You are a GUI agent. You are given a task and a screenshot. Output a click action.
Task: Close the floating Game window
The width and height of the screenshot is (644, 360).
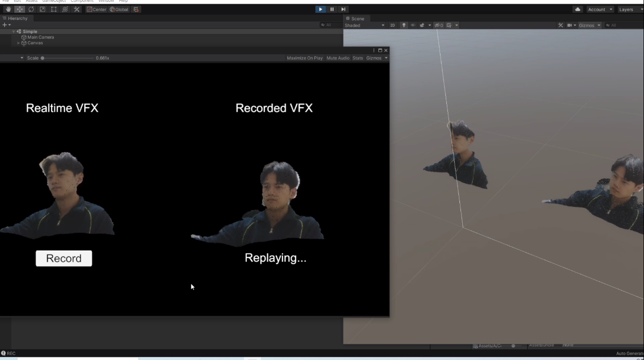click(386, 51)
